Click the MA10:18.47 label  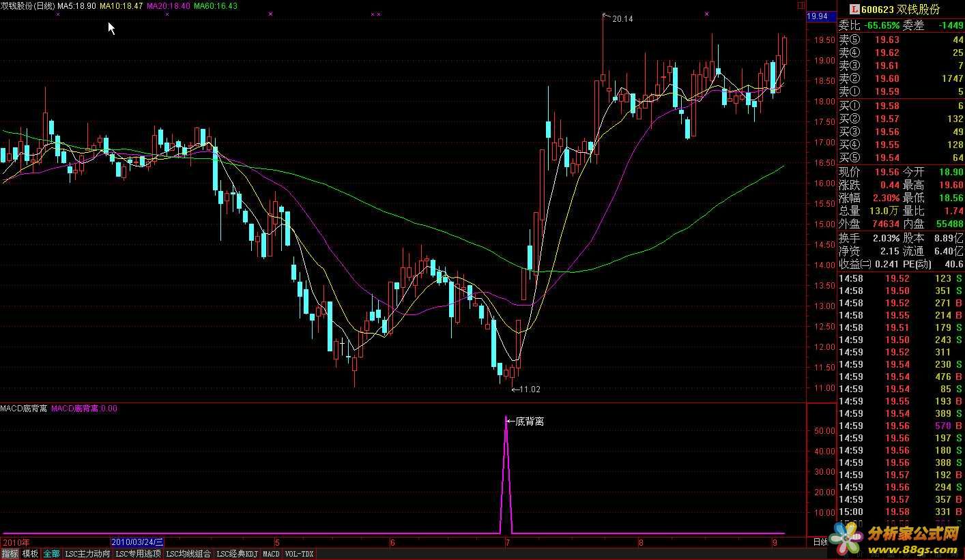coord(121,5)
